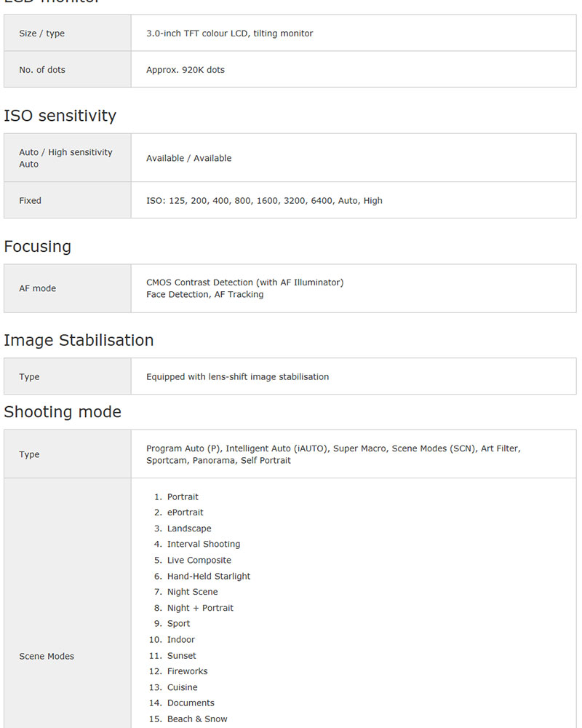Click the Available / Available value
The image size is (582, 728).
[189, 158]
